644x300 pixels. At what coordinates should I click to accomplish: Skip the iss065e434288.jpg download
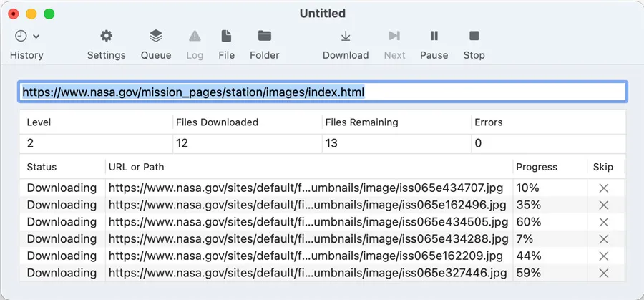coord(603,239)
